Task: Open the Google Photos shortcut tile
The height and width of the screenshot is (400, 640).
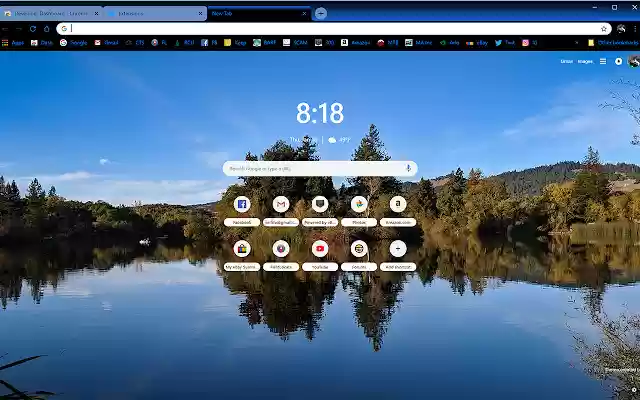Action: point(359,211)
